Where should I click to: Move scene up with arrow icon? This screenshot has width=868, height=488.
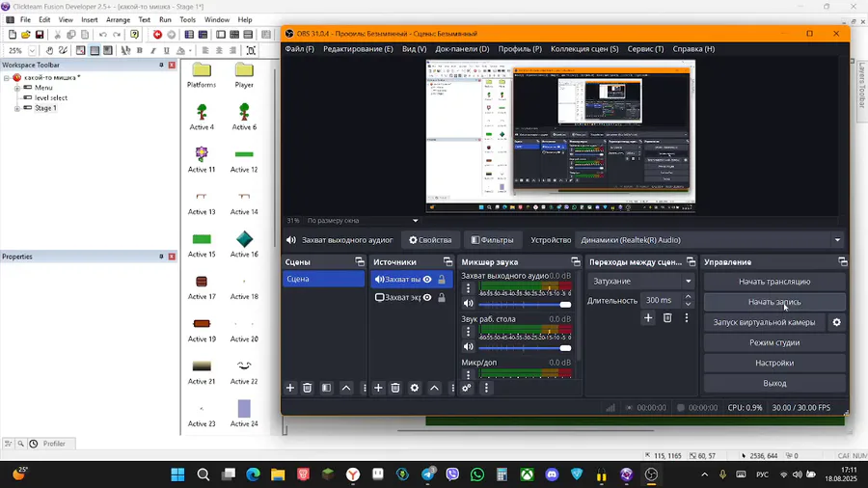click(x=346, y=388)
